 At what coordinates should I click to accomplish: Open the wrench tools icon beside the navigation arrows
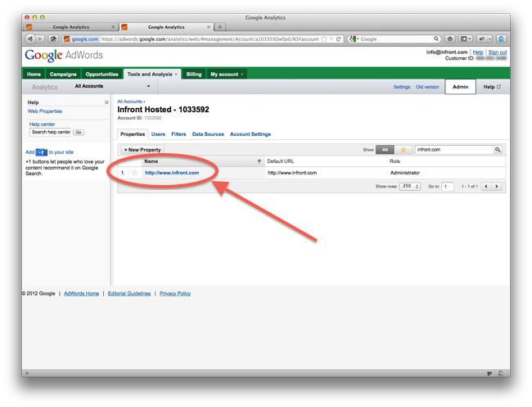click(x=53, y=39)
